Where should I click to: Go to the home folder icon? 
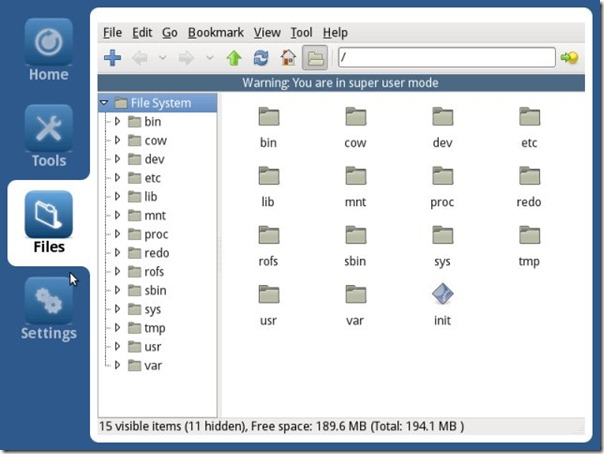tap(288, 58)
